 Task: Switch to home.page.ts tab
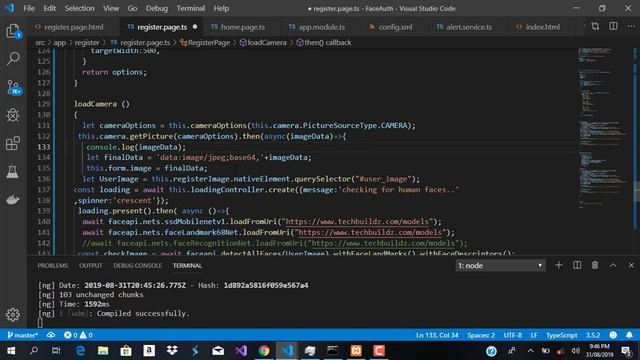[x=243, y=27]
